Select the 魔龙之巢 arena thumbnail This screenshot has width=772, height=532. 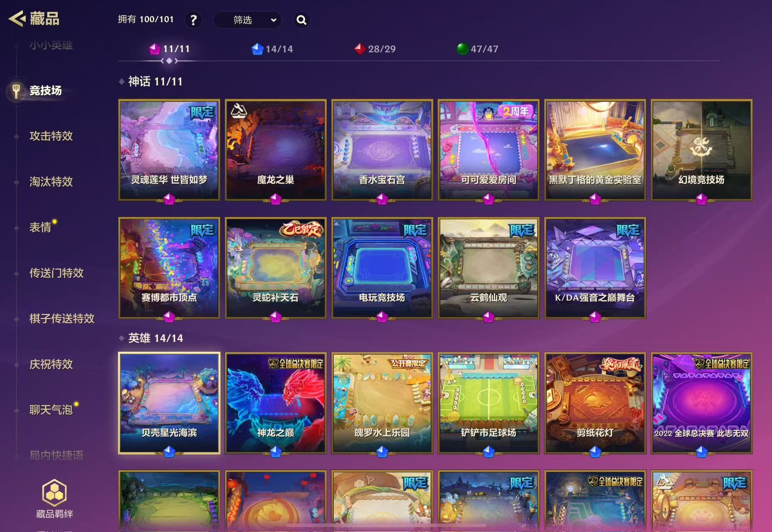click(x=276, y=150)
